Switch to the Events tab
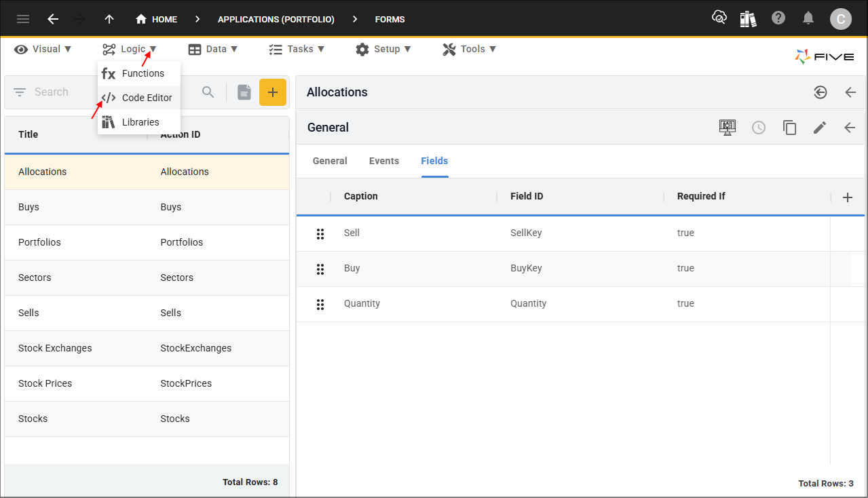 click(383, 161)
